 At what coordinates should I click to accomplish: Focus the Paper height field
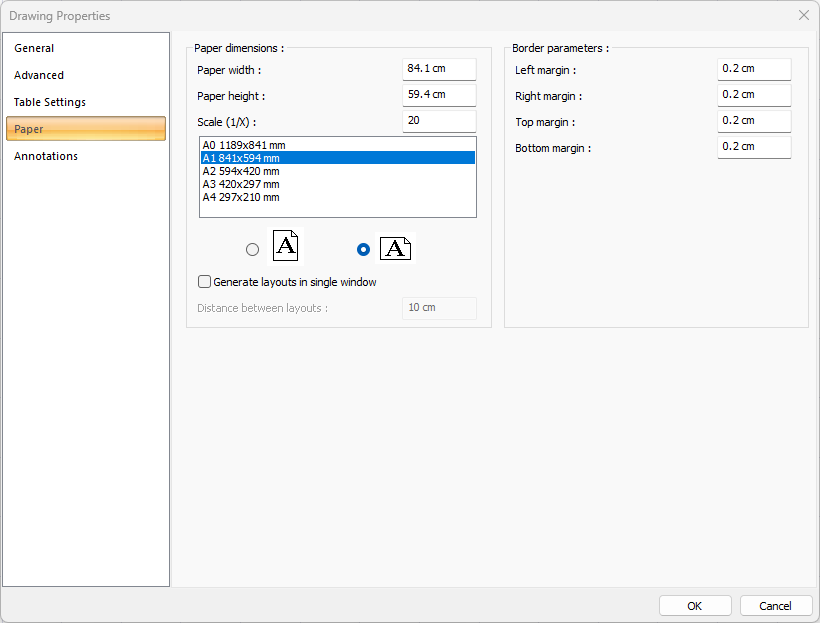click(439, 95)
